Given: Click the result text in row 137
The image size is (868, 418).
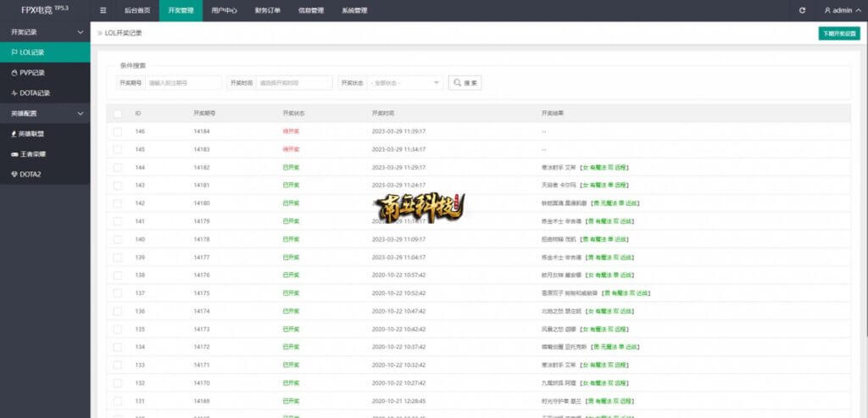Looking at the screenshot, I should [x=596, y=293].
